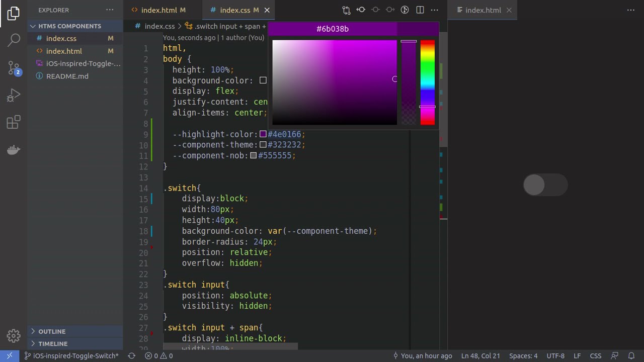Flip the toggle switch in the preview pane
The image size is (644, 362).
[545, 185]
